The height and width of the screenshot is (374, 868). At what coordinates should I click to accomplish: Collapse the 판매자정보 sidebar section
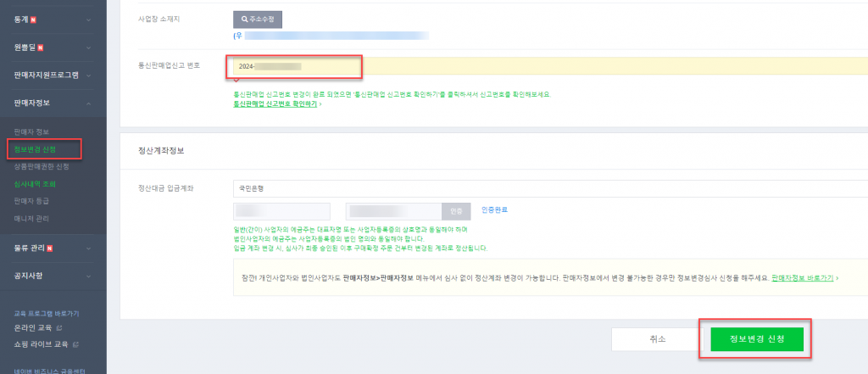(x=53, y=103)
